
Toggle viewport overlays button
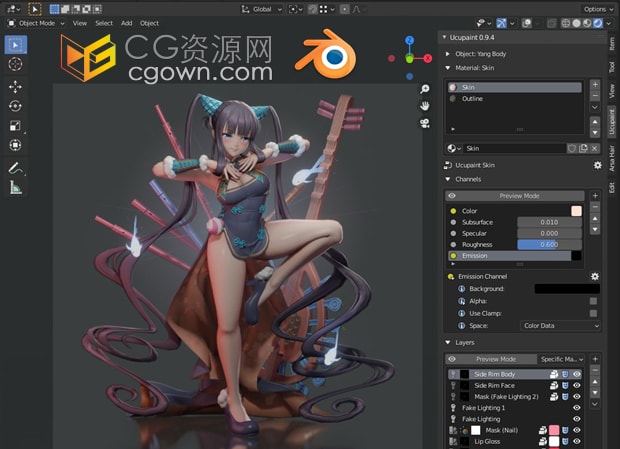pos(526,23)
